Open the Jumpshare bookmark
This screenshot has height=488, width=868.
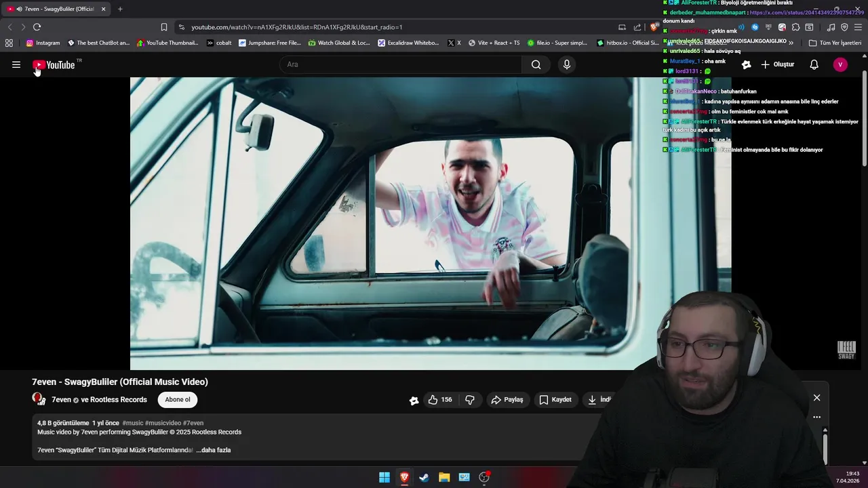(x=270, y=43)
